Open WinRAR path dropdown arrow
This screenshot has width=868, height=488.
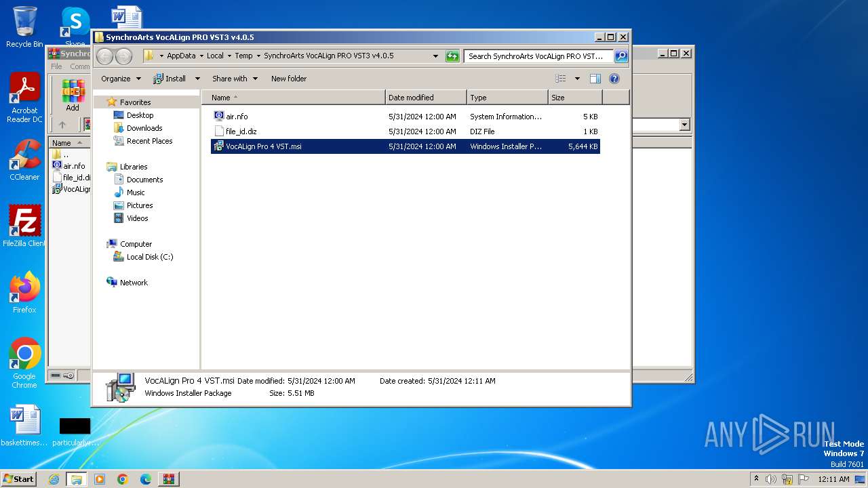tap(684, 125)
